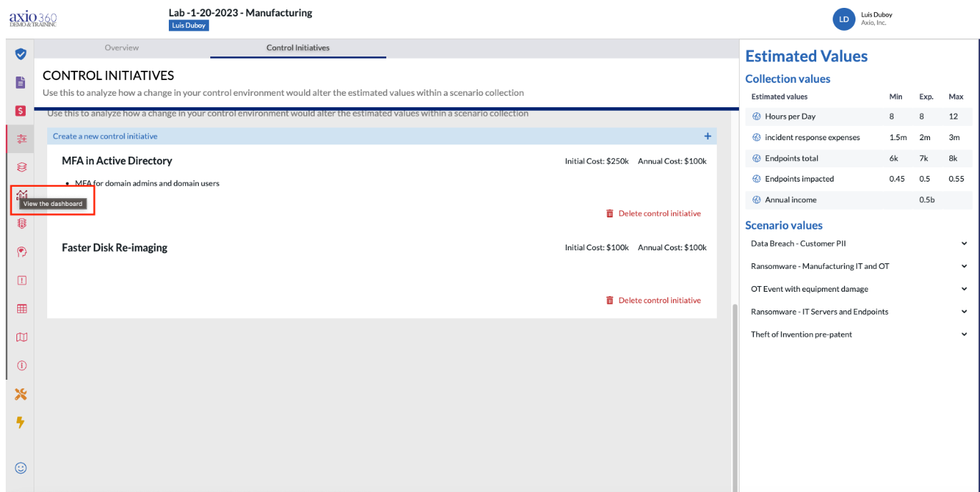Click Initial Cost: $250k value

[x=597, y=162]
